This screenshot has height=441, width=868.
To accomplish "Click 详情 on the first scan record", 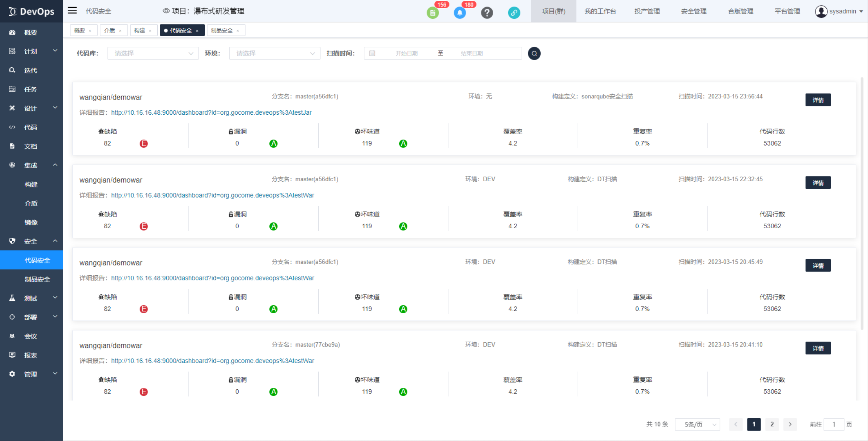I will pyautogui.click(x=818, y=100).
